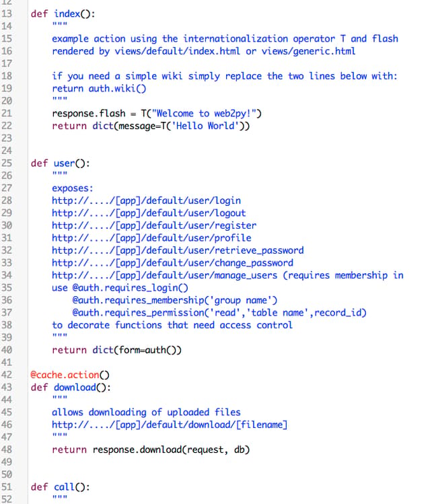Click the response.flash assignment line

[x=157, y=114]
